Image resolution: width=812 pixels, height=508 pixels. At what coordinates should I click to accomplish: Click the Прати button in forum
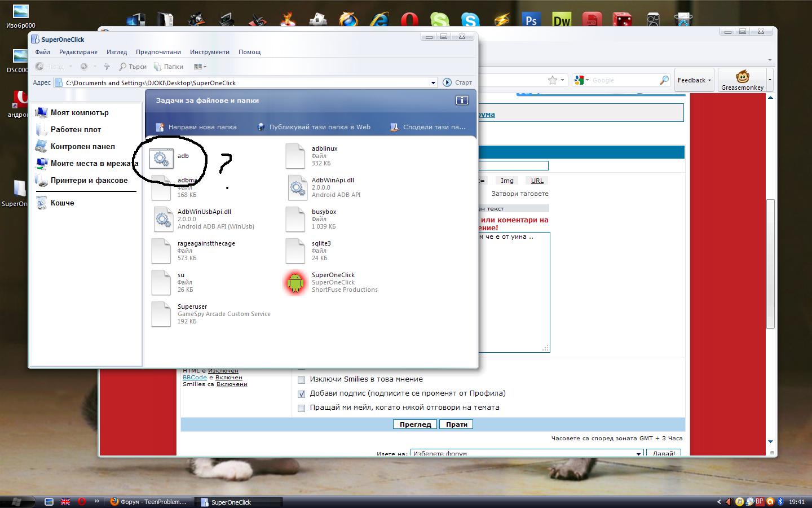[456, 424]
